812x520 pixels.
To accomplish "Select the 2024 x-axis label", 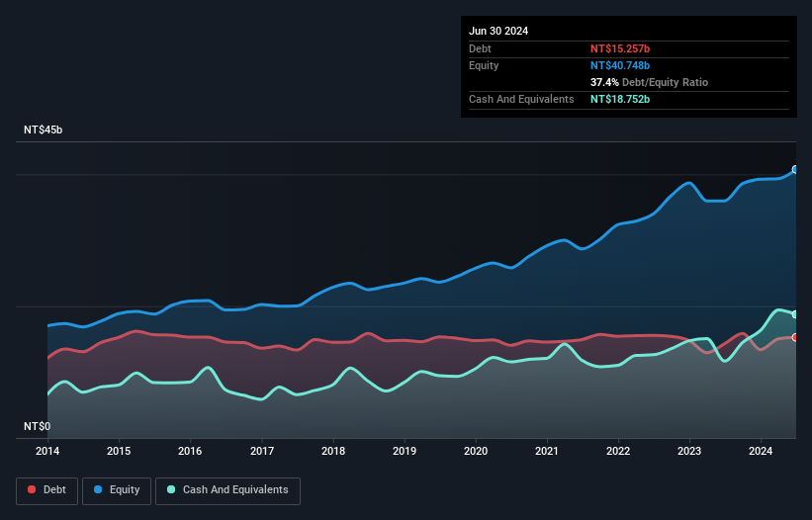I will click(x=761, y=451).
